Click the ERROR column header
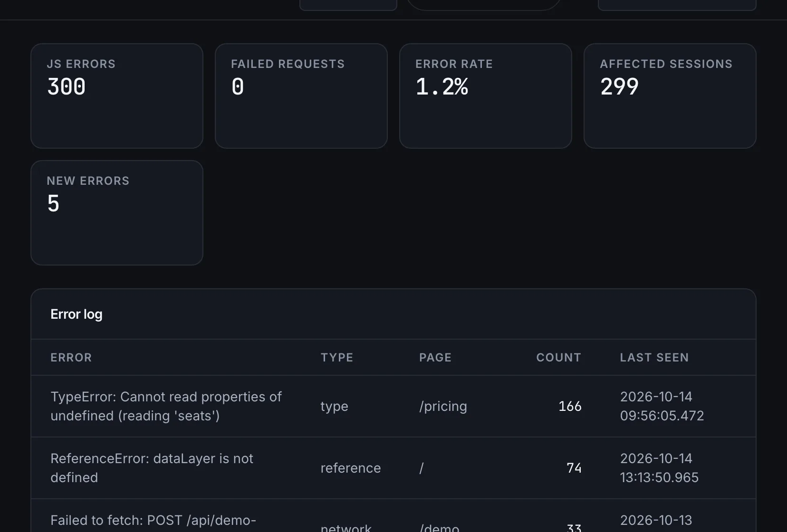The width and height of the screenshot is (787, 532). point(71,357)
